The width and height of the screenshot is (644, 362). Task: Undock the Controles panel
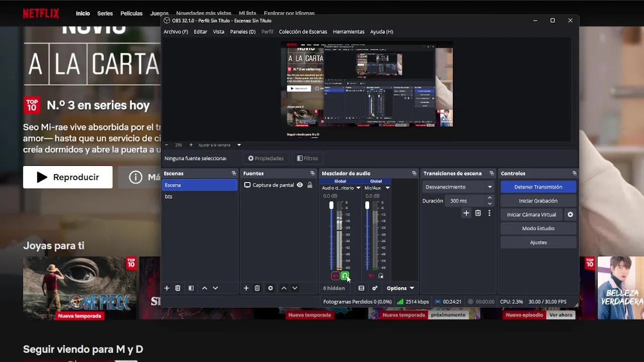574,173
